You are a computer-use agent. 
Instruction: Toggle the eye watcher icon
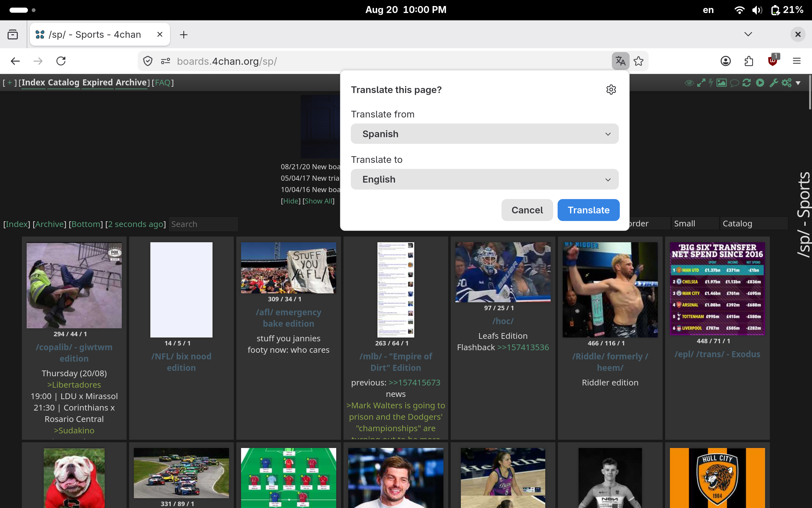[689, 83]
